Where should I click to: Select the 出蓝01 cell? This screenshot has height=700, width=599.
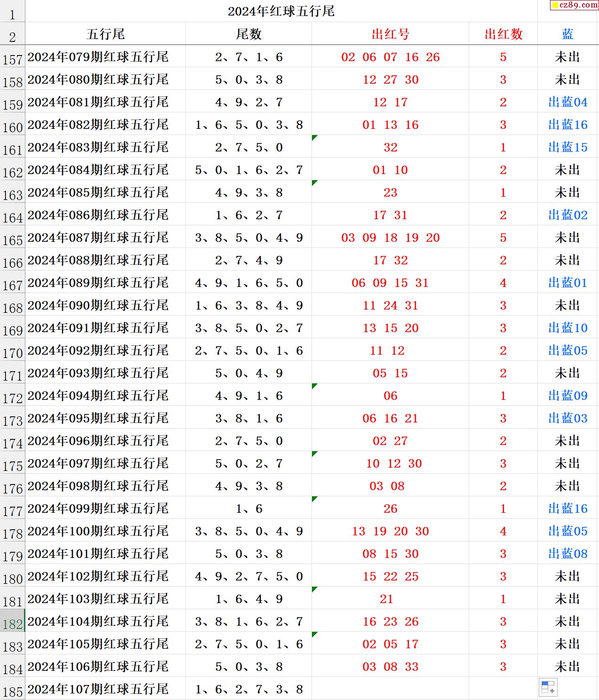[x=567, y=283]
